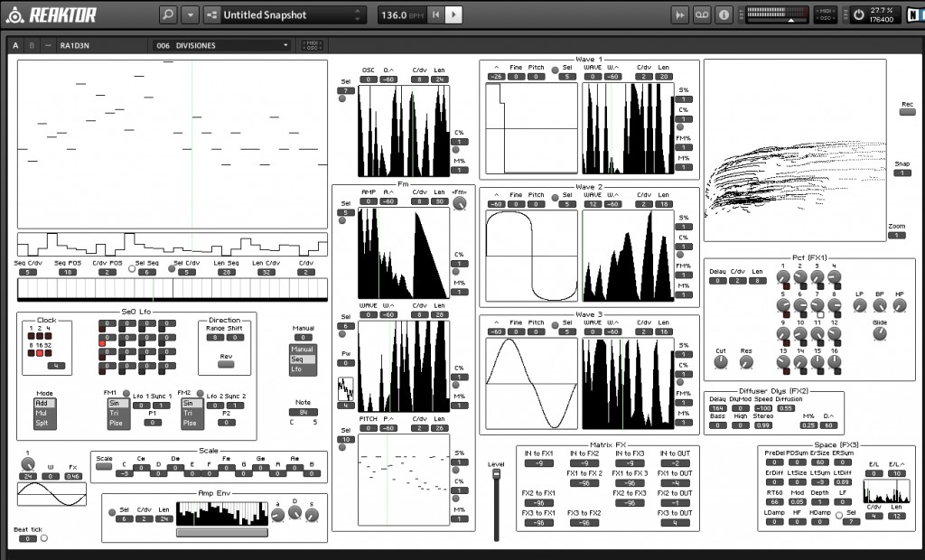Toggle the white square under Pcf knob 7
Viewport: 925px width, 560px height.
[820, 314]
